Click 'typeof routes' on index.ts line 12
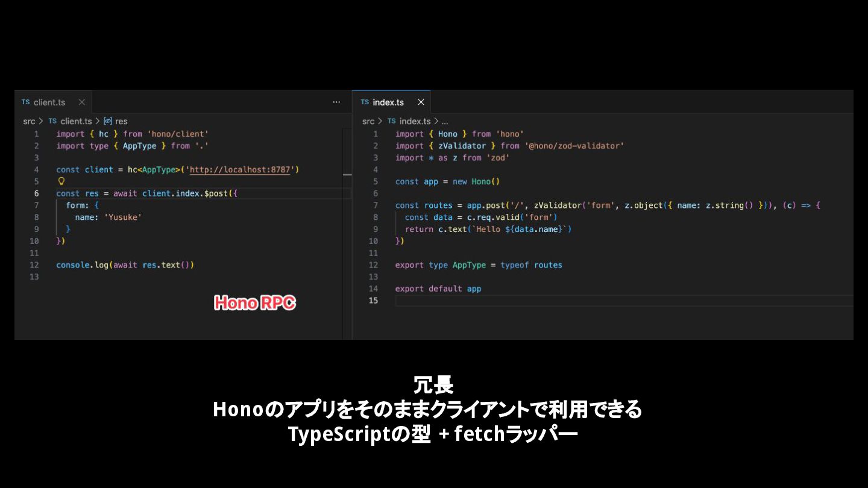The image size is (868, 488). (531, 265)
